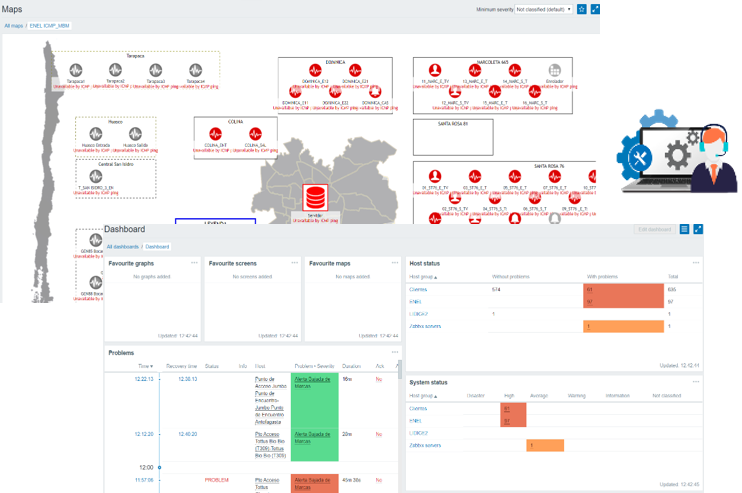742x493 pixels.
Task: Select the Dashboard breadcrumb tab
Action: 157,247
